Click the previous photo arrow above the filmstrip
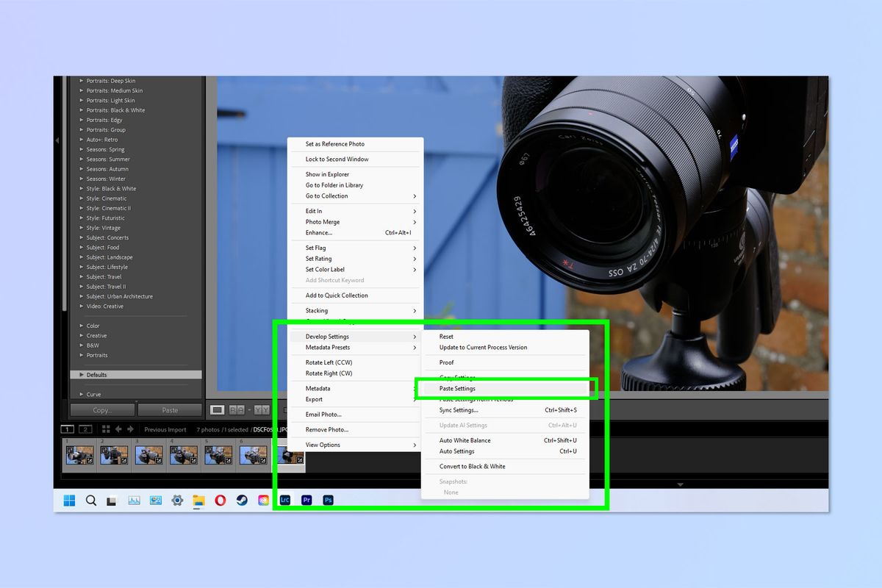The image size is (882, 588). coord(118,429)
